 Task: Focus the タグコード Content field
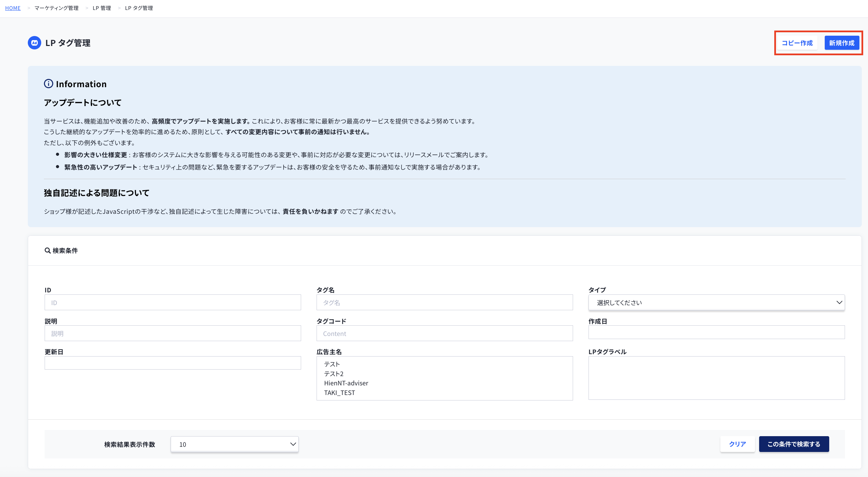coord(445,333)
